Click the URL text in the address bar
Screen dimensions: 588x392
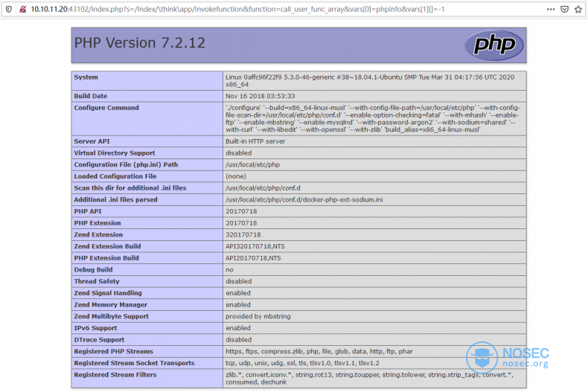coord(237,9)
